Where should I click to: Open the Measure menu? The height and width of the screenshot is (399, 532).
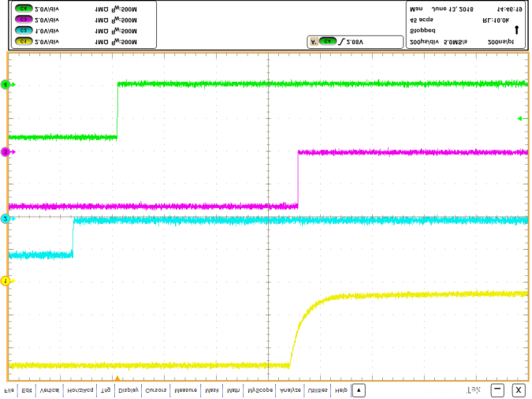[185, 390]
